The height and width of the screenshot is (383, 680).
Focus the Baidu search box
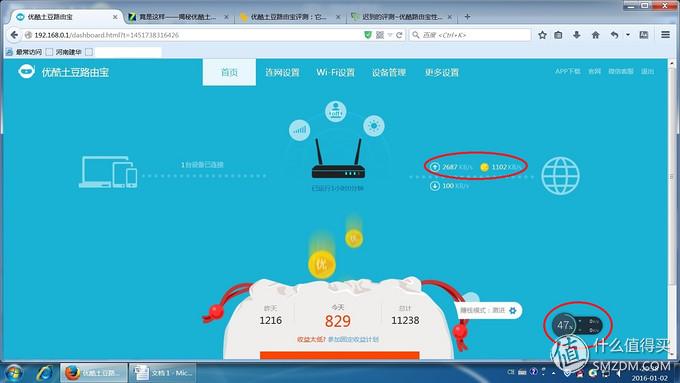pos(470,35)
